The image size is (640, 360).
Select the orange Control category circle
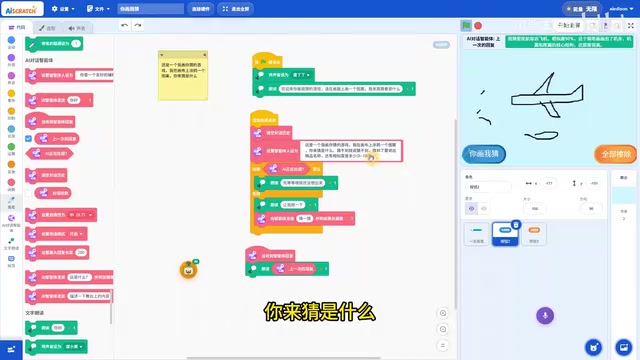pos(11,111)
